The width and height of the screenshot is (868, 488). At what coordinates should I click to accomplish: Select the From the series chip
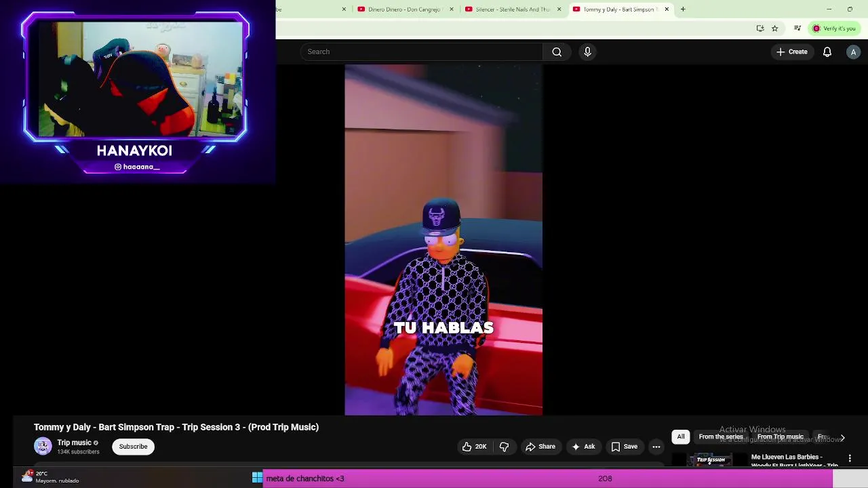click(721, 436)
